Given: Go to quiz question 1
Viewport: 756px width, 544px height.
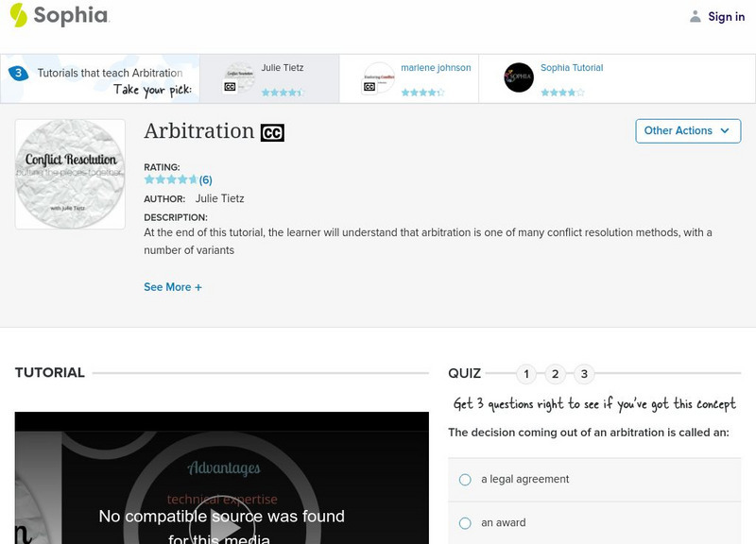Looking at the screenshot, I should point(526,374).
